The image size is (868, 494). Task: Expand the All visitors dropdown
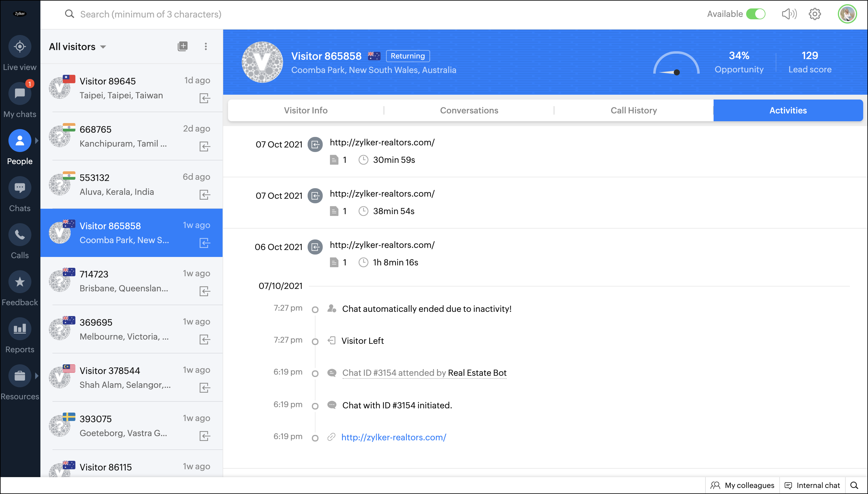coord(103,47)
